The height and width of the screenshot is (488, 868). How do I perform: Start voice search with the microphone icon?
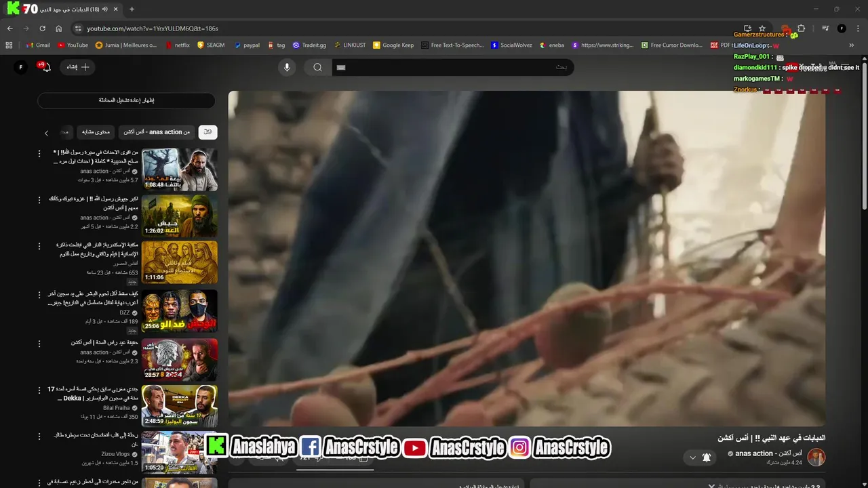point(287,67)
